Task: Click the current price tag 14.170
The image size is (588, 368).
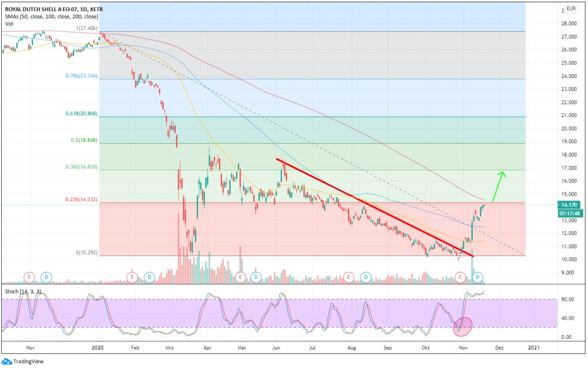Action: (x=569, y=205)
